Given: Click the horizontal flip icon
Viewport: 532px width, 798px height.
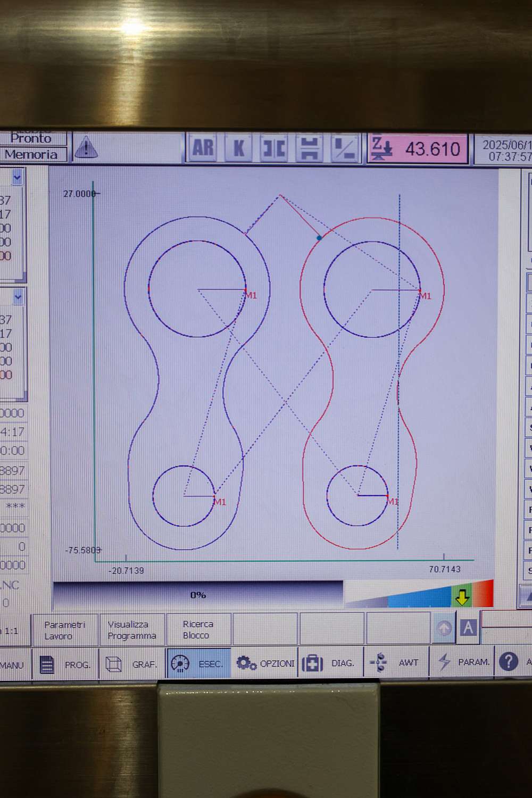Looking at the screenshot, I should 309,148.
